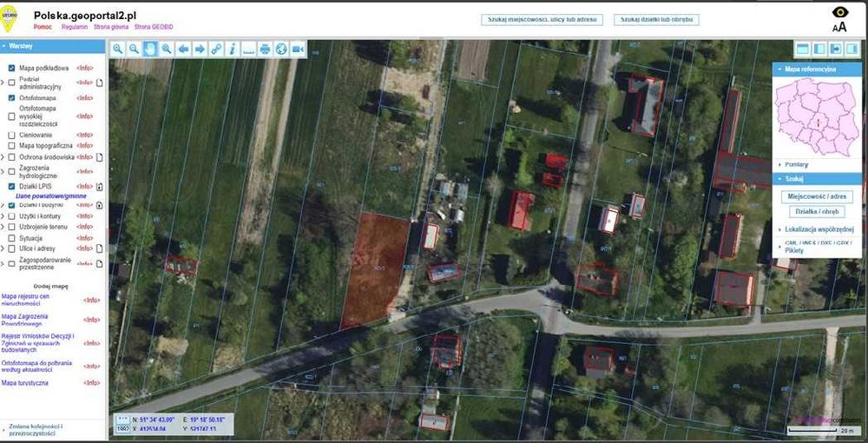
Task: Change font size with AA icon
Action: coord(839,27)
